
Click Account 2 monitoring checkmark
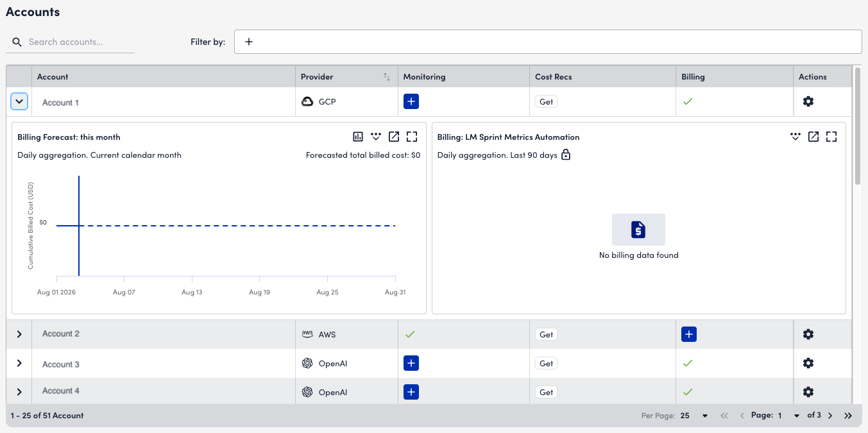pyautogui.click(x=410, y=334)
